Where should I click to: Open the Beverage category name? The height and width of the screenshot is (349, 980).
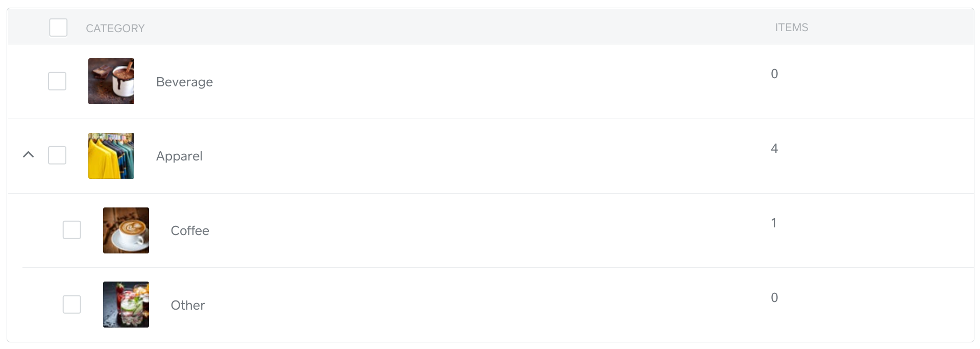click(184, 82)
